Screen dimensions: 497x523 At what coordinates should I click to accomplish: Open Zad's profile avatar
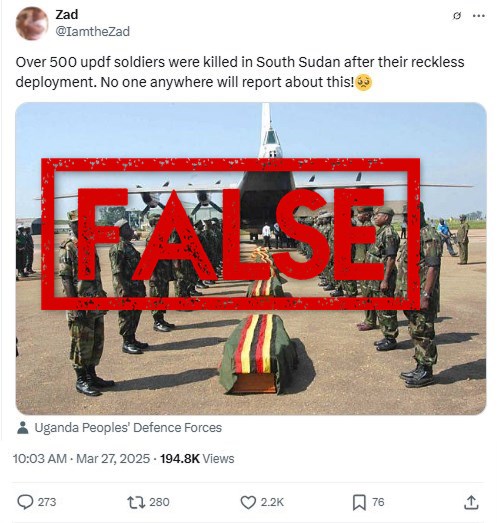click(x=32, y=23)
